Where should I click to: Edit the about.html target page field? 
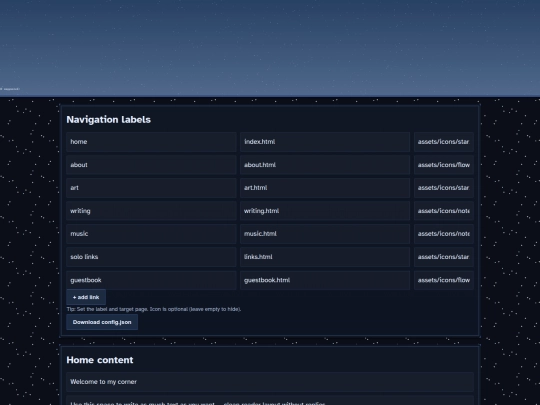click(x=325, y=165)
